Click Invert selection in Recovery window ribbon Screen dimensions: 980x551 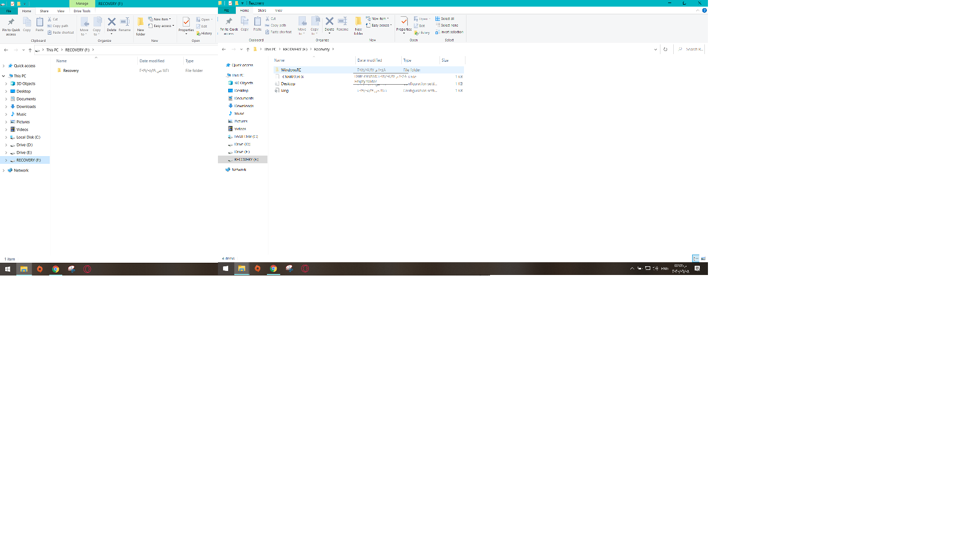449,32
